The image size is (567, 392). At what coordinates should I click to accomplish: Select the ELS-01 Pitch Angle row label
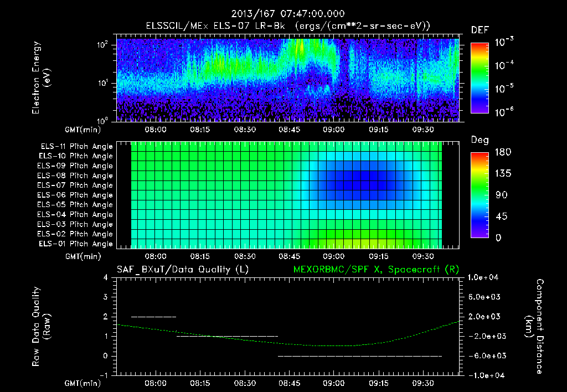[76, 244]
